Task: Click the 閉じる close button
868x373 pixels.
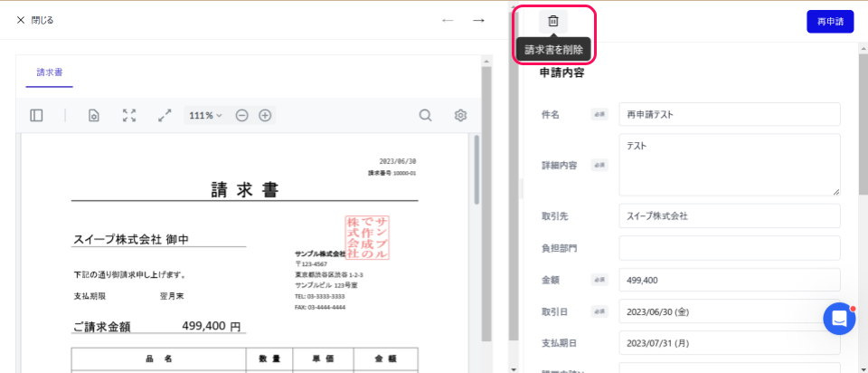Action: (x=35, y=20)
